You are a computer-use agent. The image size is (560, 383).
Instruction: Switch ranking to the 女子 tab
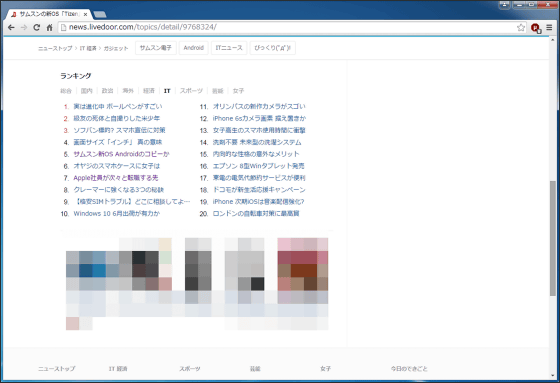[x=238, y=91]
